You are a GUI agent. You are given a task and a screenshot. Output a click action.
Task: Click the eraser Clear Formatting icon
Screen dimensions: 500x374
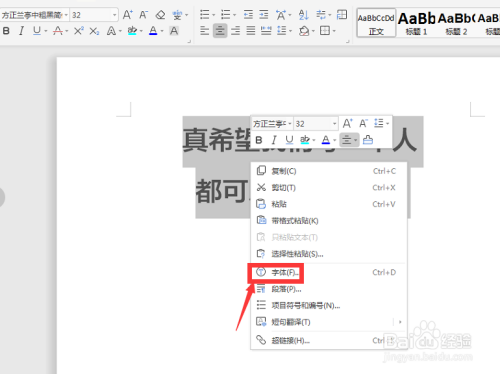coord(160,15)
